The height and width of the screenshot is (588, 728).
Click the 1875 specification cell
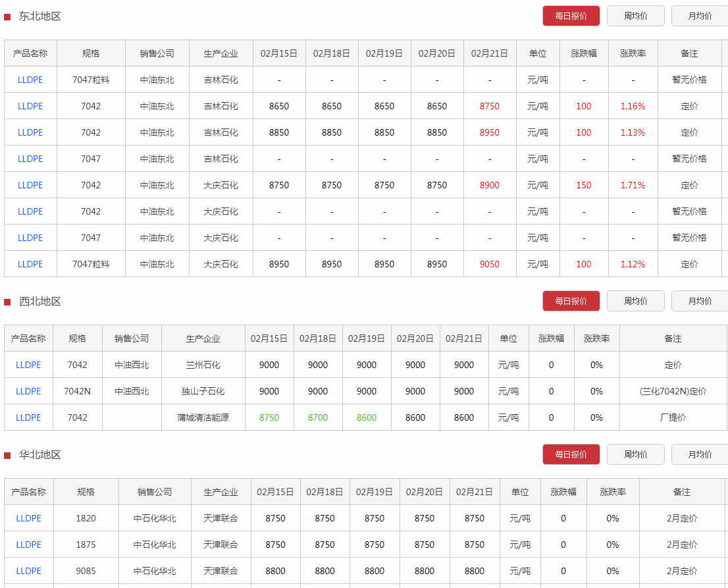tap(86, 545)
